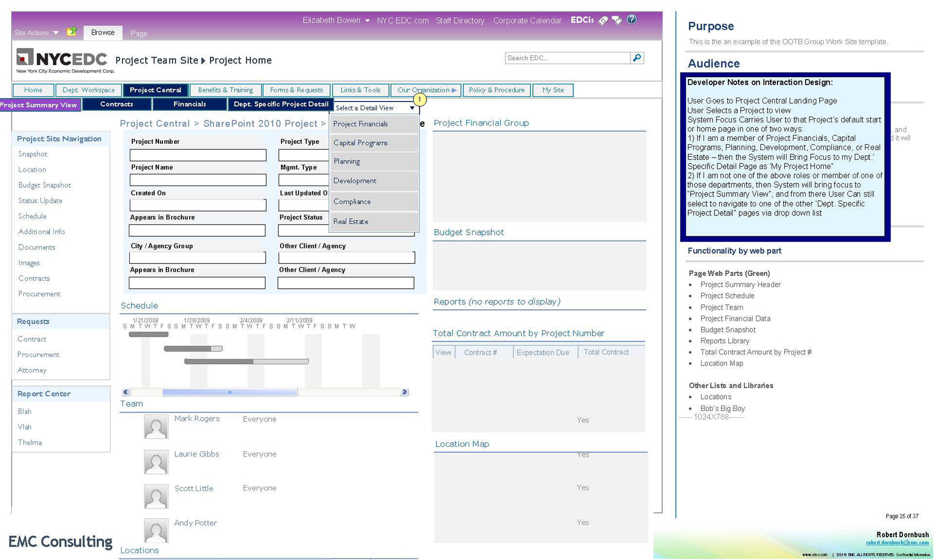Viewport: 934px width, 560px height.
Task: Click the schedule horizontal scrollbar thumb
Action: pyautogui.click(x=229, y=392)
